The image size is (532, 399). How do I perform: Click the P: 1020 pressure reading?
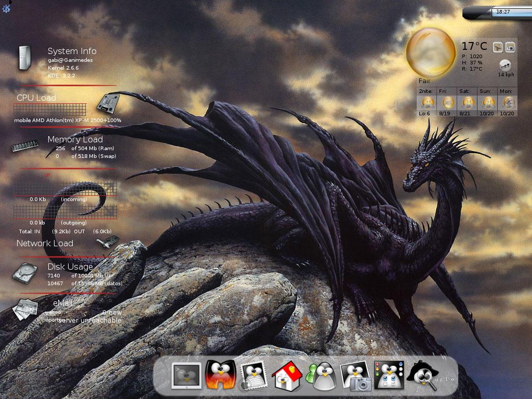472,56
